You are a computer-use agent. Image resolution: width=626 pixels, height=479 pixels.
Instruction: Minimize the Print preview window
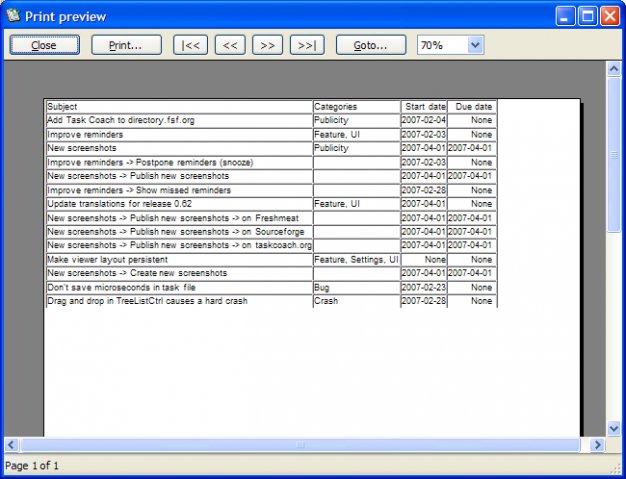(565, 16)
